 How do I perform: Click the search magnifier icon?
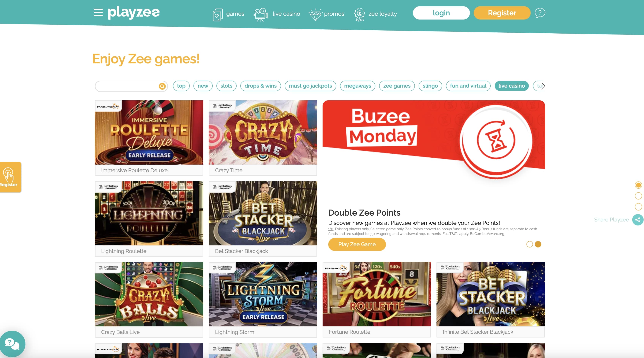[162, 86]
